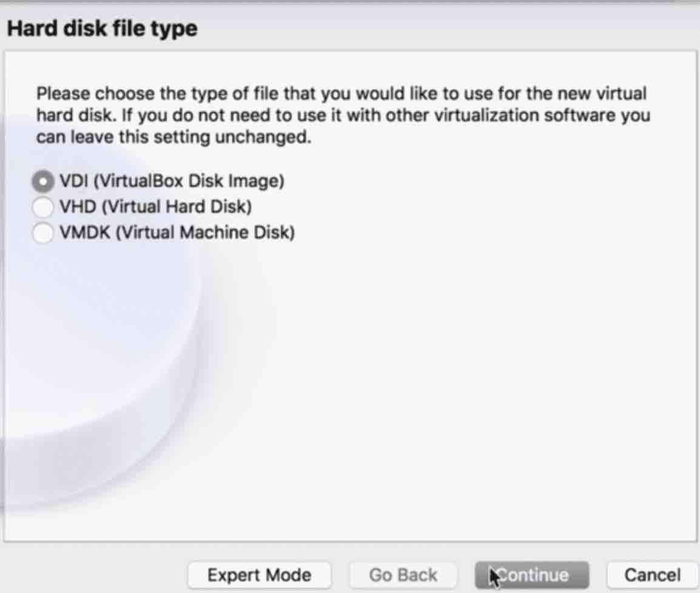Click empty white area of the panel

(x=446, y=380)
